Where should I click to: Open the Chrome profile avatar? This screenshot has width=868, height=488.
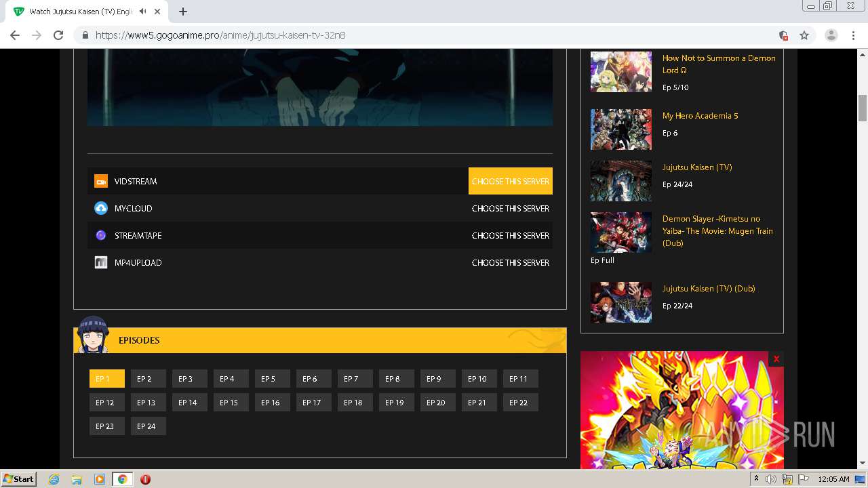point(831,35)
